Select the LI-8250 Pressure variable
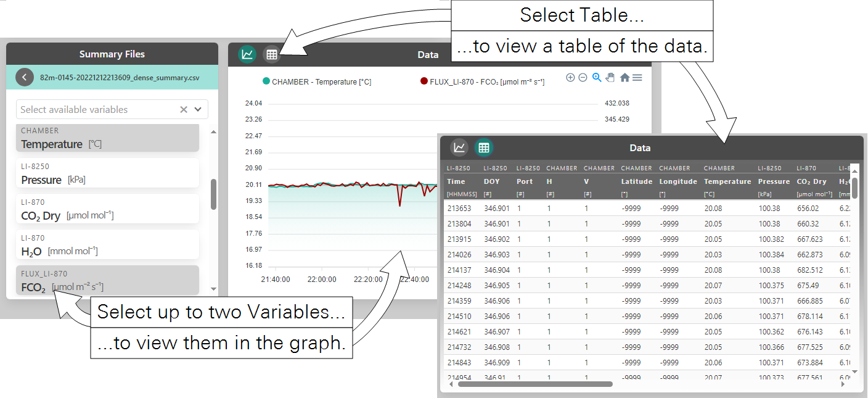The width and height of the screenshot is (868, 398). (107, 173)
